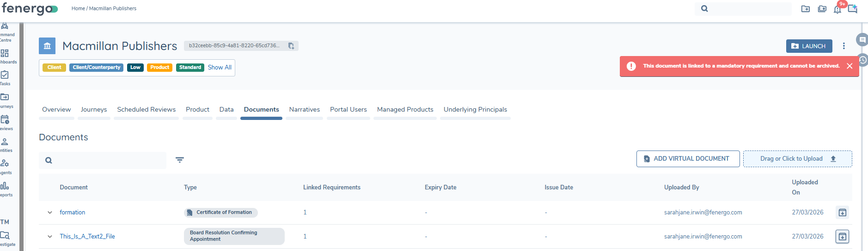This screenshot has height=251, width=868.
Task: Open the Agents sidebar icon
Action: click(x=5, y=163)
